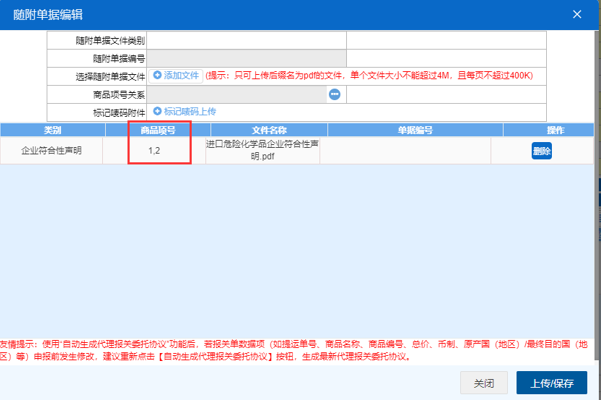The image size is (601, 403).
Task: Focus the 商品项号关系 input box
Action: click(236, 94)
